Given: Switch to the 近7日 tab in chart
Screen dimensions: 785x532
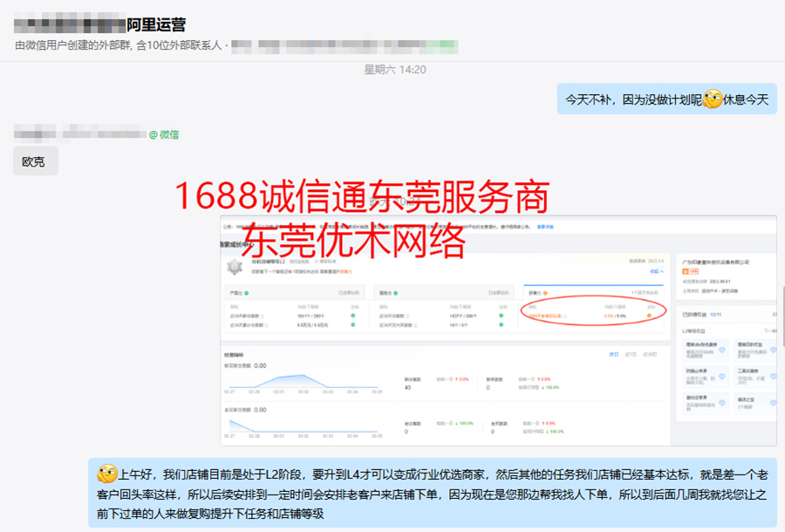Looking at the screenshot, I should tap(630, 355).
